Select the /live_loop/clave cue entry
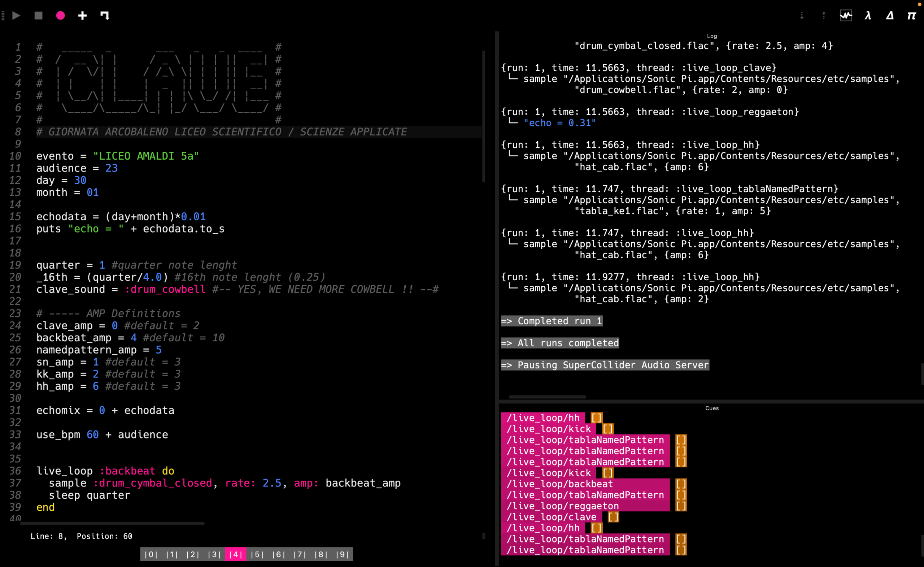The image size is (924, 567). point(551,517)
